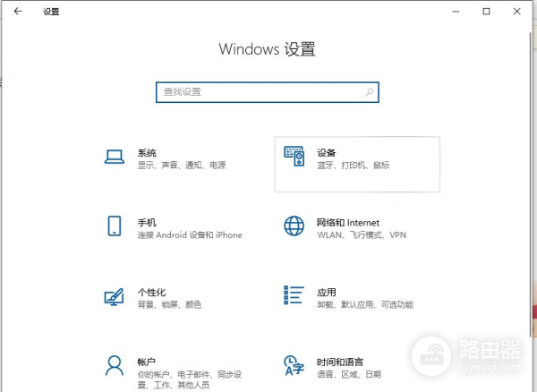The image size is (537, 392).
Task: Open the Apps list icon
Action: tap(294, 295)
